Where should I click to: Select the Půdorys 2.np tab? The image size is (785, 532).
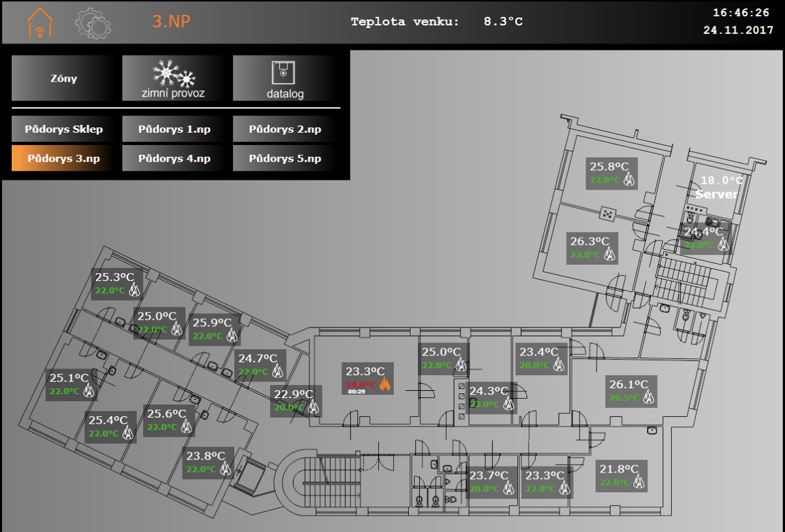[285, 129]
